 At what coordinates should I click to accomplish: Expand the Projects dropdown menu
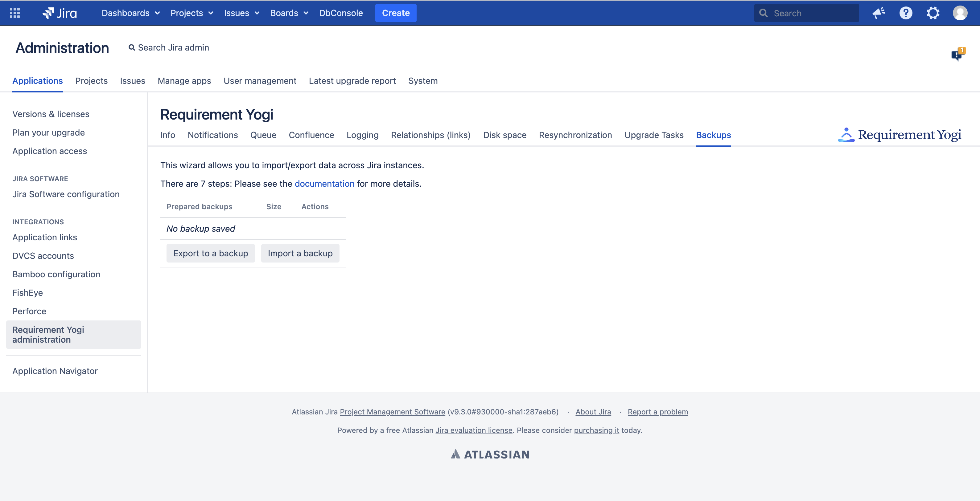192,13
